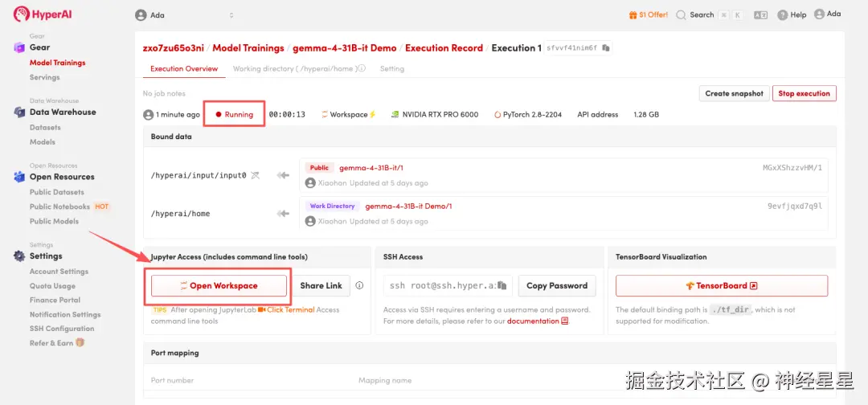Click the gemma-4-31B-it Demo breadcrumb
The height and width of the screenshot is (405, 868).
344,48
